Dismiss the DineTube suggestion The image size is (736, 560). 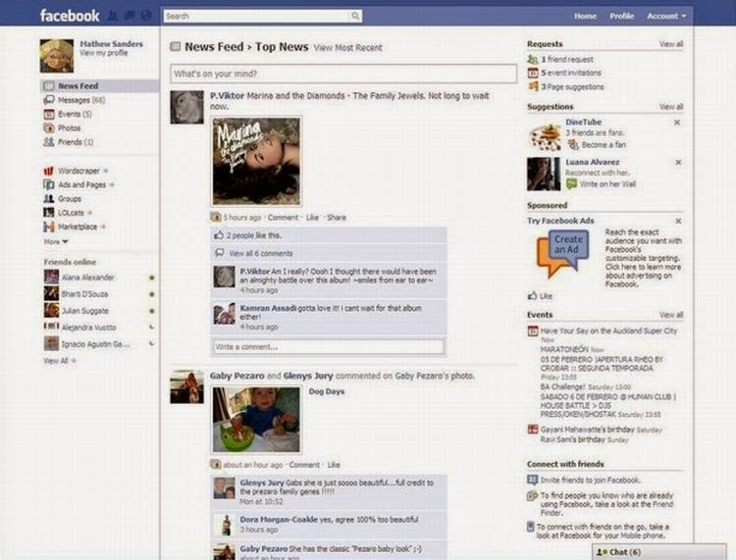click(x=677, y=123)
